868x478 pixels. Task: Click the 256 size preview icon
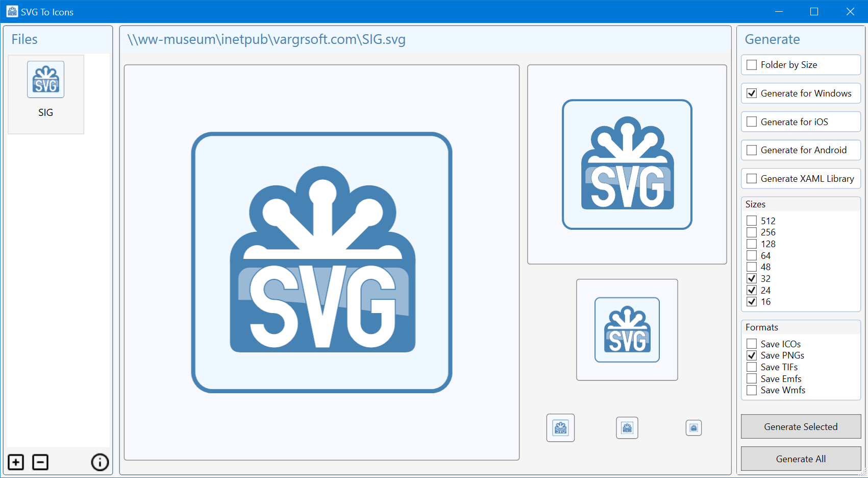click(627, 164)
